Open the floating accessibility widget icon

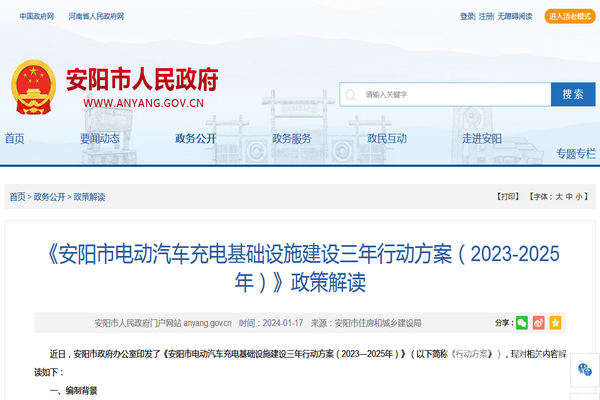[585, 370]
